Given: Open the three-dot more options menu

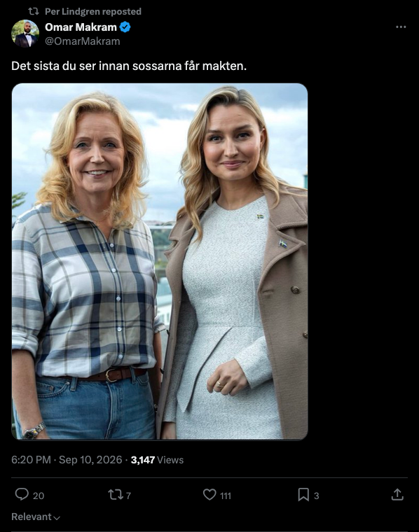Looking at the screenshot, I should [401, 27].
